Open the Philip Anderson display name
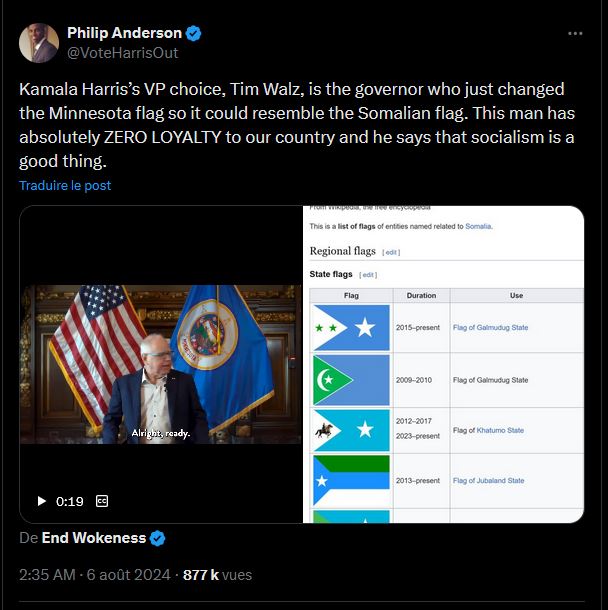This screenshot has width=608, height=610. tap(124, 33)
